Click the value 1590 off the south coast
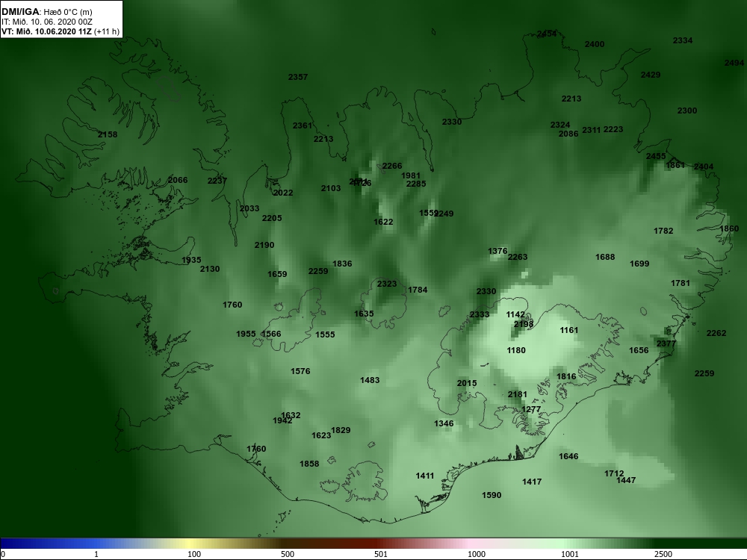 (x=492, y=495)
